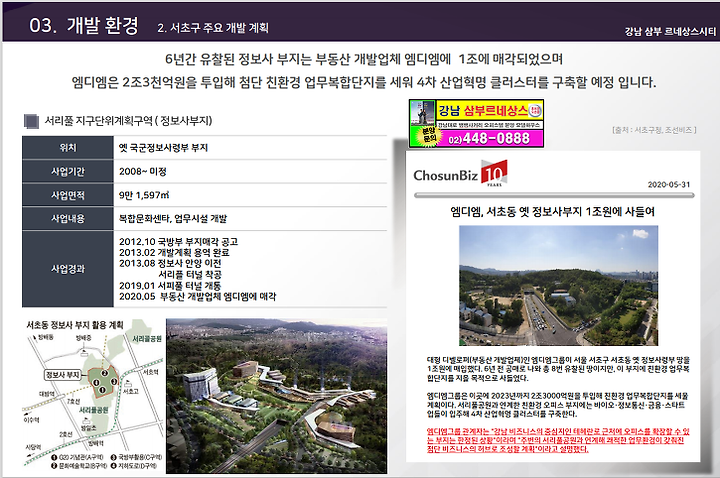Click the '2013.08 정보사 안양 이전' line
The width and height of the screenshot is (720, 478).
pyautogui.click(x=170, y=264)
